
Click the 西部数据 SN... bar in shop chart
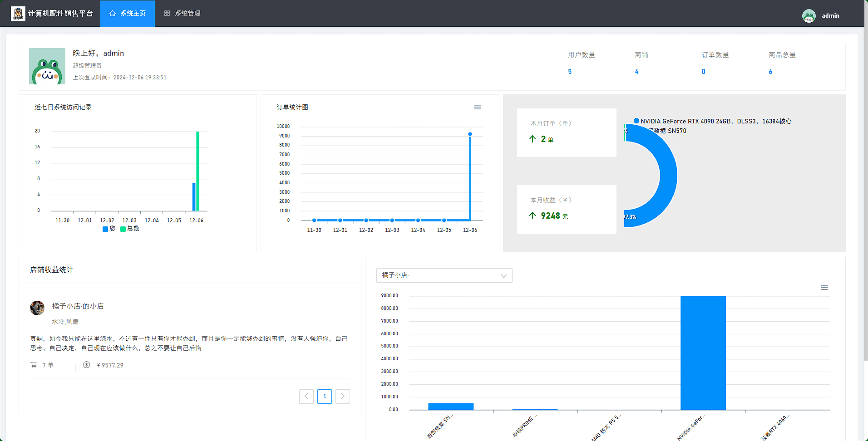pyautogui.click(x=451, y=407)
